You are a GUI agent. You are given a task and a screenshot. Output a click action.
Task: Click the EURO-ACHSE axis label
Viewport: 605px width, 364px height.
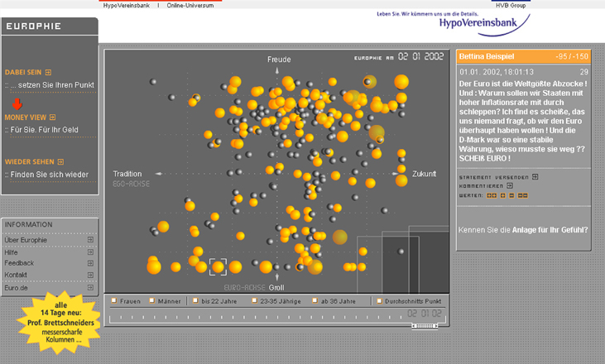pyautogui.click(x=245, y=288)
